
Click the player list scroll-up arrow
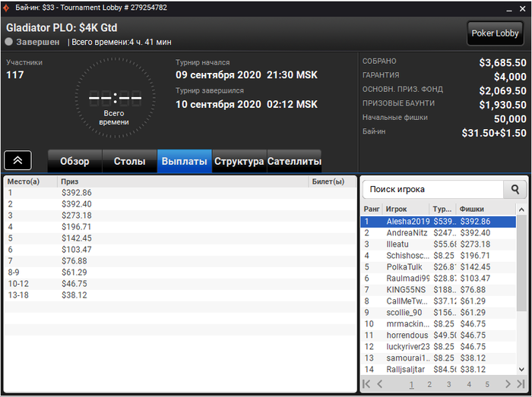pyautogui.click(x=521, y=210)
